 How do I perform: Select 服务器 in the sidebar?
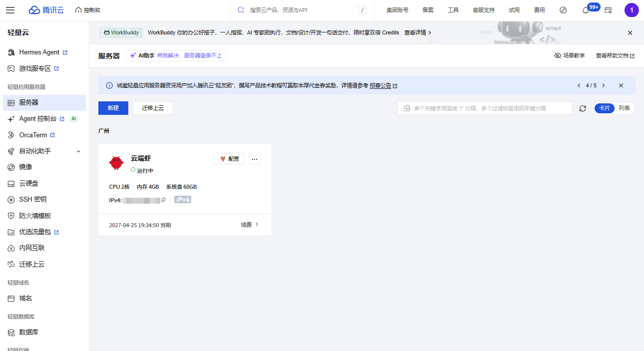tap(44, 102)
